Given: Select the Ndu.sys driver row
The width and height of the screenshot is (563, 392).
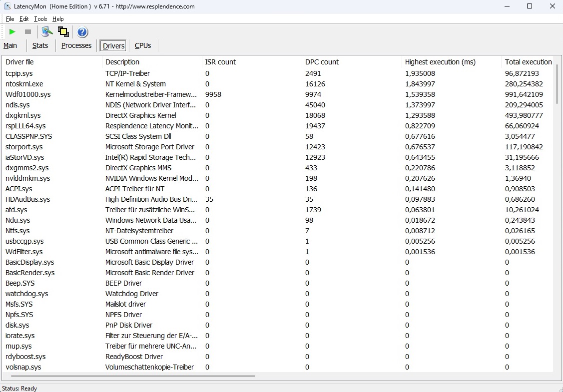Looking at the screenshot, I should pyautogui.click(x=278, y=220).
